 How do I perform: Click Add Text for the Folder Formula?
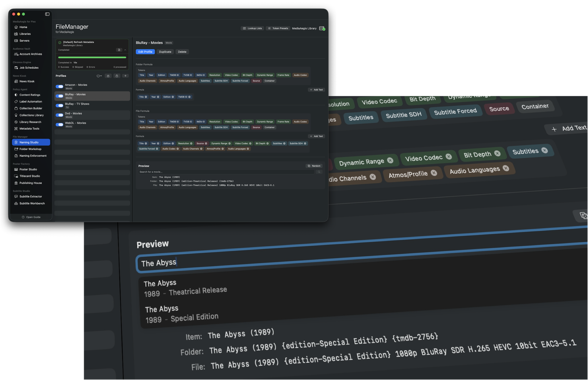click(316, 90)
